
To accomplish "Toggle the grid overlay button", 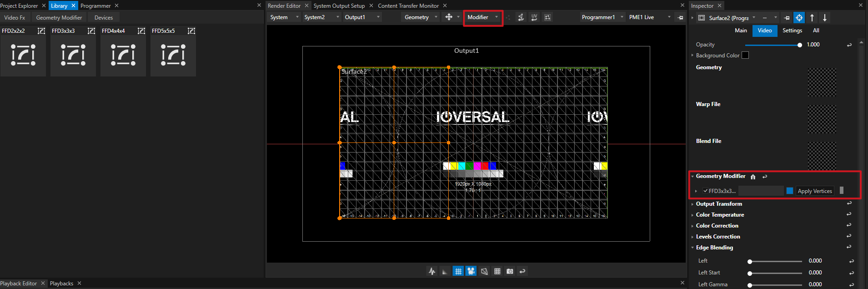I will [458, 271].
